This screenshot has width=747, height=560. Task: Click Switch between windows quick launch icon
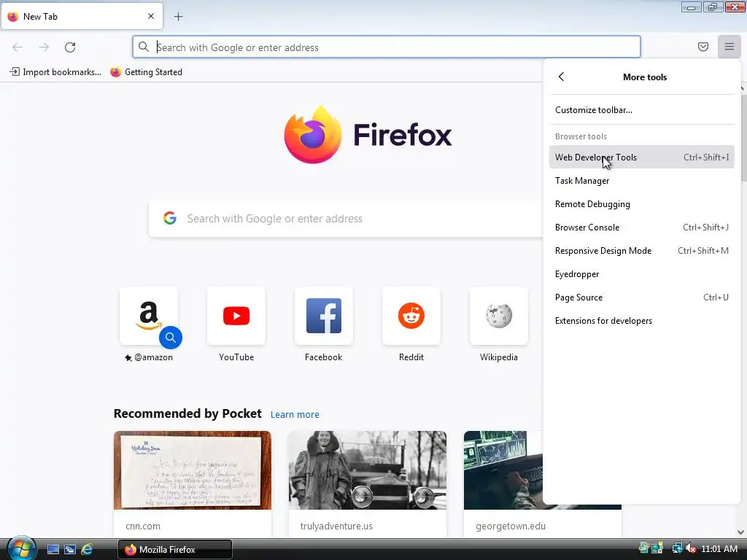coord(69,549)
